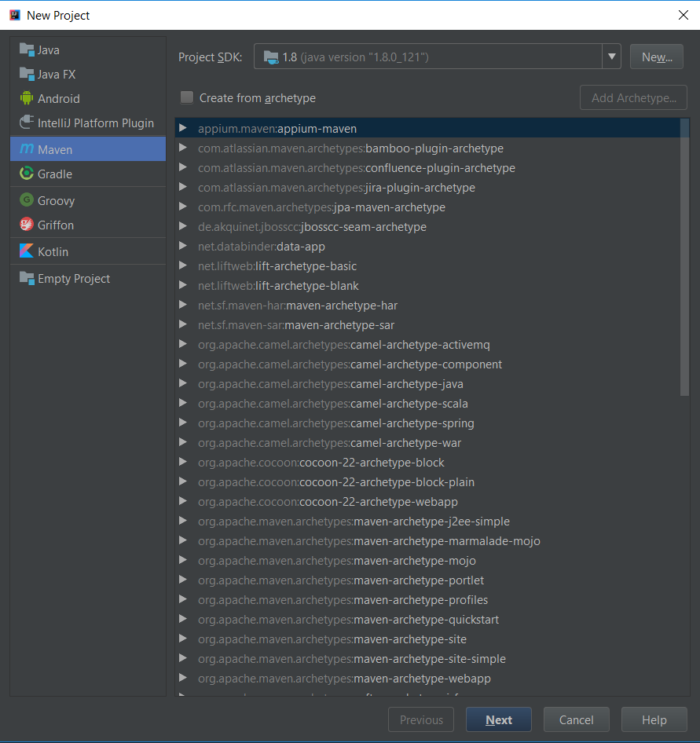700x743 pixels.
Task: Select the camel-archetype-spring row text
Action: pyautogui.click(x=336, y=423)
